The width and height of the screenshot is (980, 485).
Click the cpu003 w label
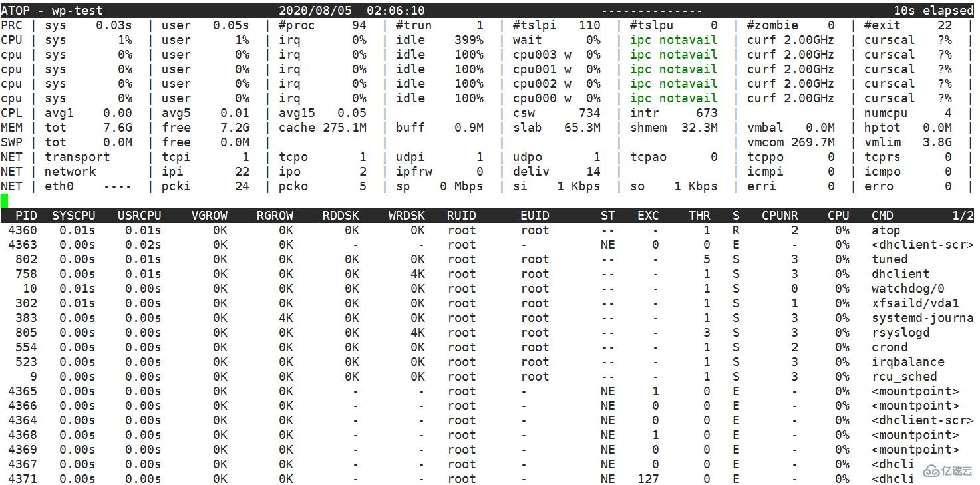point(542,55)
